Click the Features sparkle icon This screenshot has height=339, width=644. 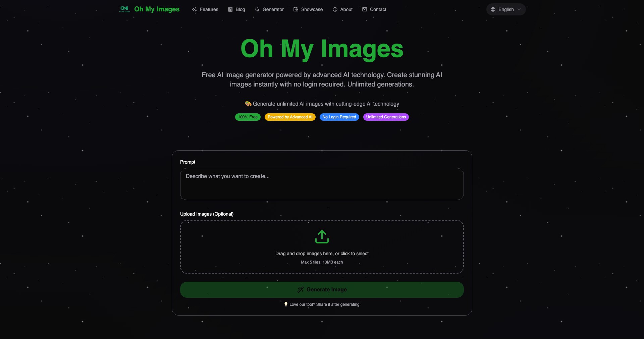[194, 9]
